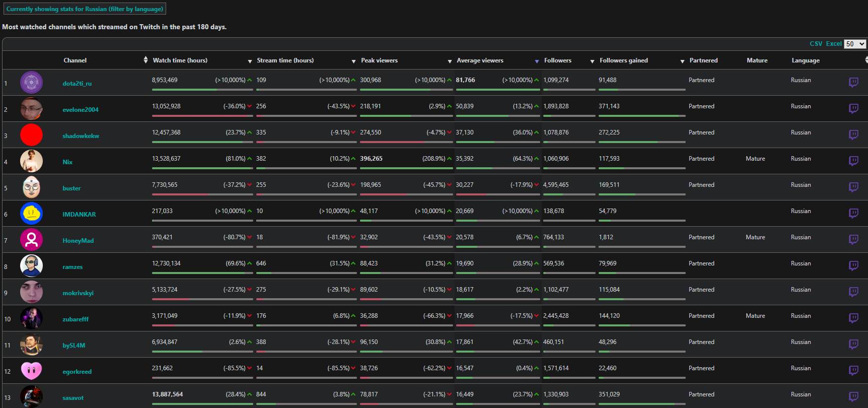Click bySL4M channel avatar

pos(31,345)
